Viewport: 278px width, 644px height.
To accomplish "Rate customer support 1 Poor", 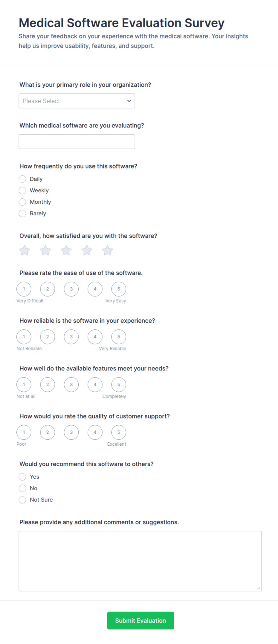I will pos(24,432).
